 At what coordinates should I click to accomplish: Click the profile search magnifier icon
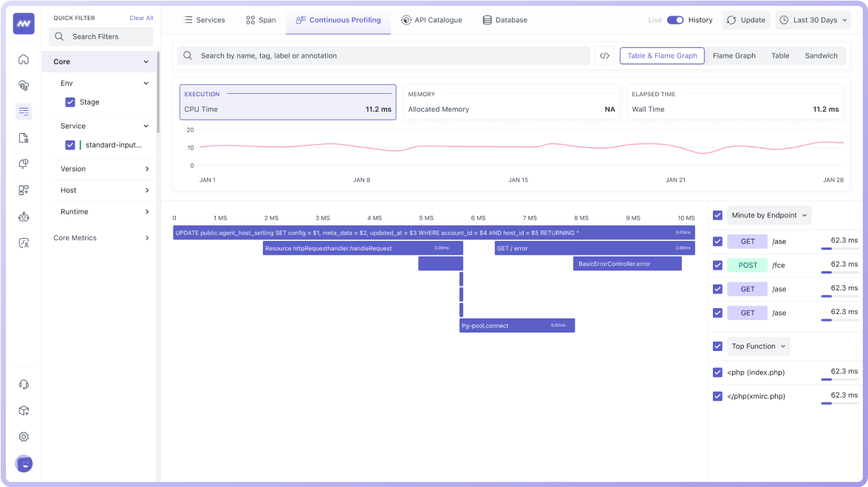[188, 55]
